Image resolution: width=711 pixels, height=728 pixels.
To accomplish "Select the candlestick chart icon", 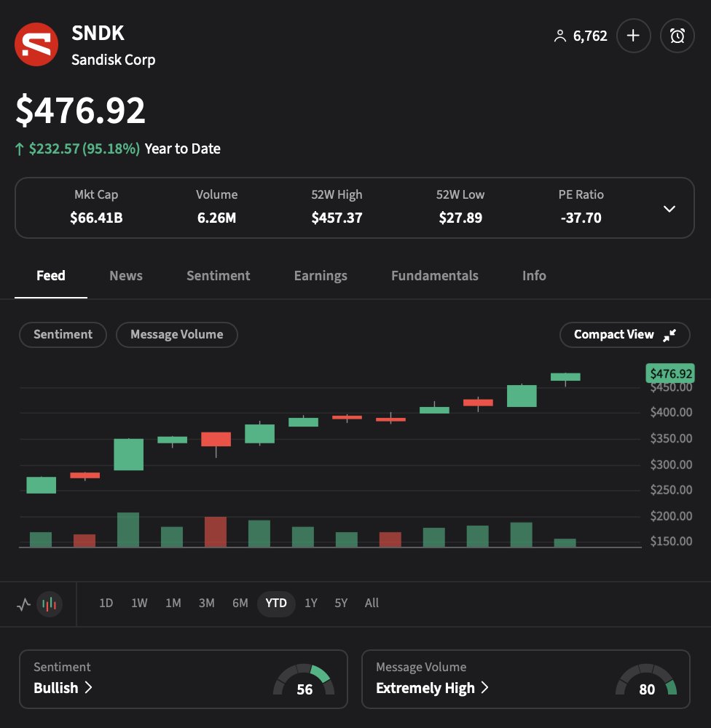I will click(x=50, y=604).
